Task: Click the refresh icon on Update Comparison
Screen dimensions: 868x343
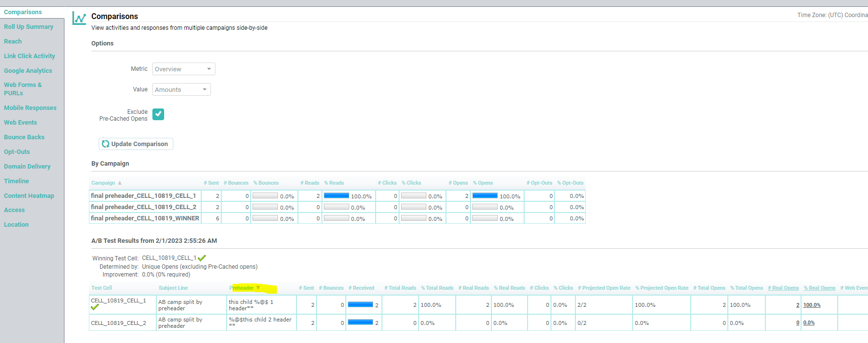Action: 106,144
